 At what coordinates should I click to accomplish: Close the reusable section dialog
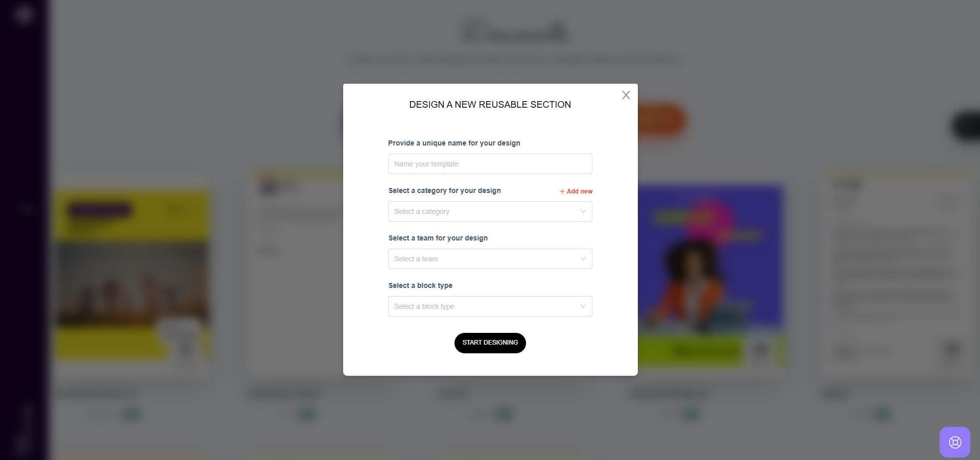(626, 95)
